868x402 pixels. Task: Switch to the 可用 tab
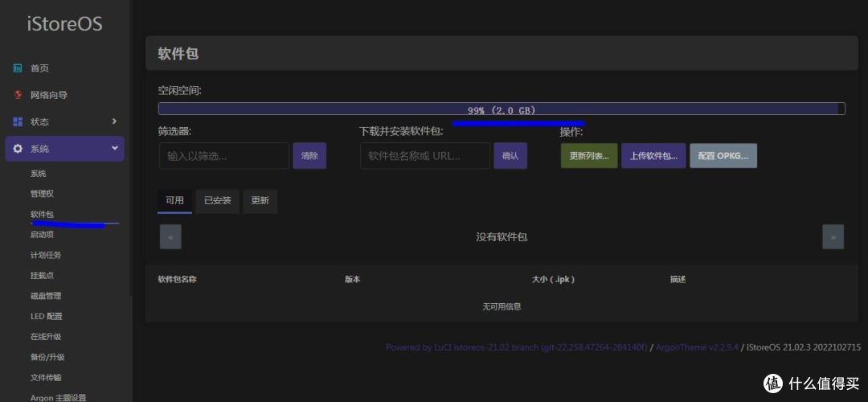[175, 201]
